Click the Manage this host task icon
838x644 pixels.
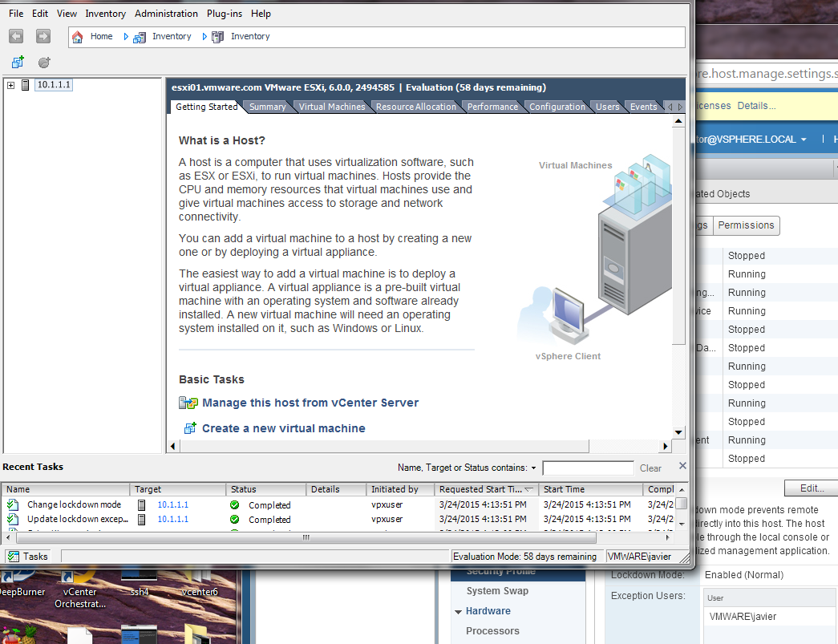pyautogui.click(x=188, y=403)
